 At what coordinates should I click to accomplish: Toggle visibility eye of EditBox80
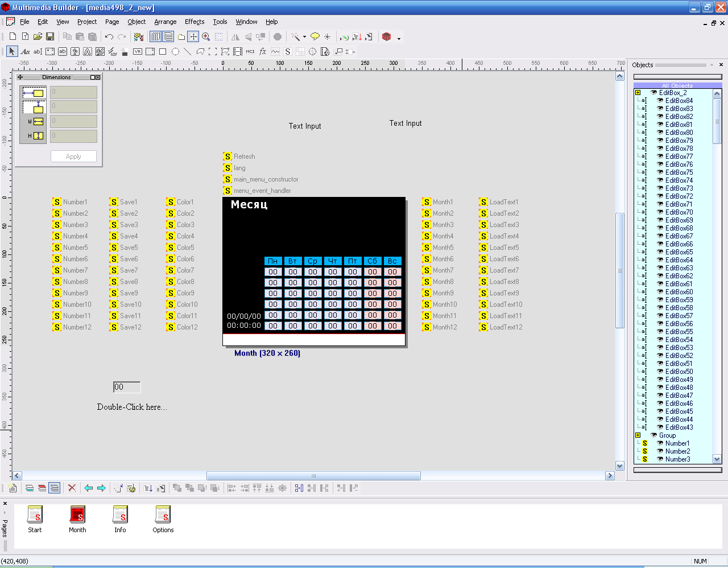pyautogui.click(x=660, y=133)
